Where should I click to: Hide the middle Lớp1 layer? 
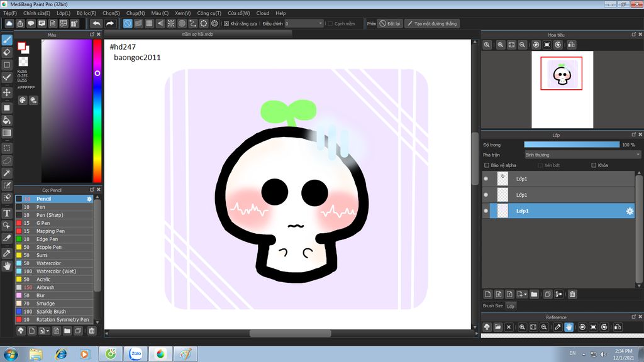coord(486,195)
